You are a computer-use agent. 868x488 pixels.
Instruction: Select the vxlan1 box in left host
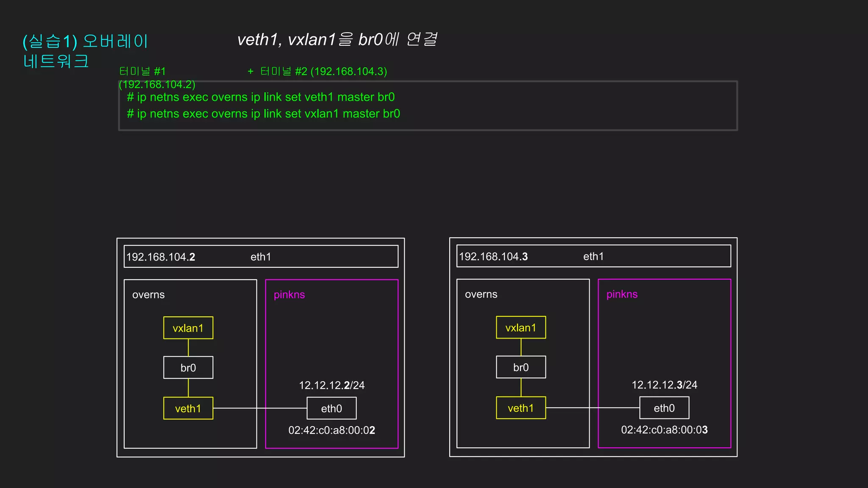click(188, 328)
